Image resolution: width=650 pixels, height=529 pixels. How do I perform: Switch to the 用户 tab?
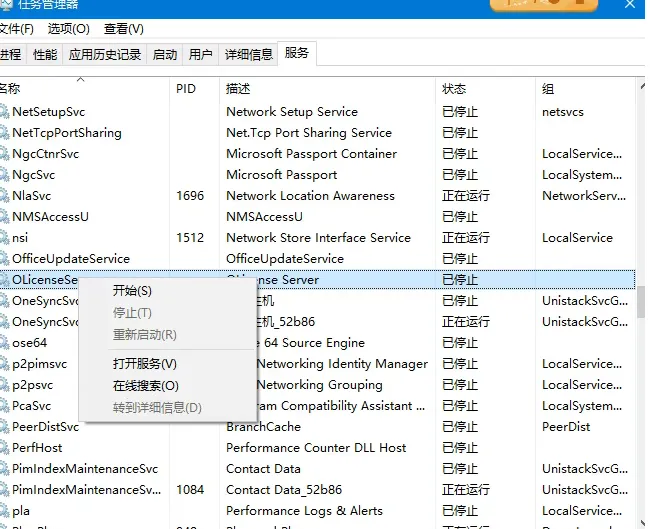(x=201, y=54)
